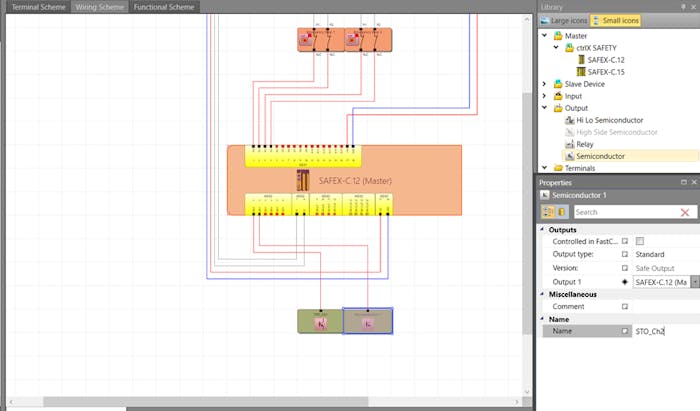700x411 pixels.
Task: Select the SAFEX-C.15 library entry
Action: [606, 72]
